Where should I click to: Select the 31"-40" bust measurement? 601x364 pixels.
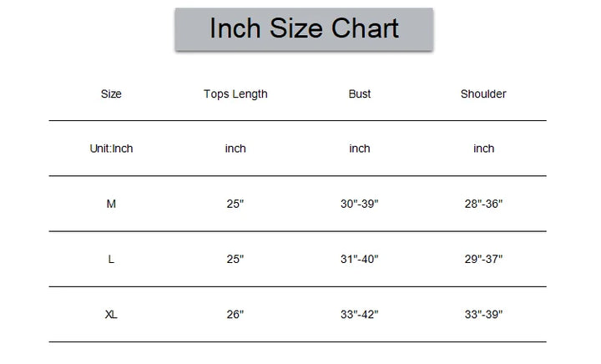click(x=360, y=259)
